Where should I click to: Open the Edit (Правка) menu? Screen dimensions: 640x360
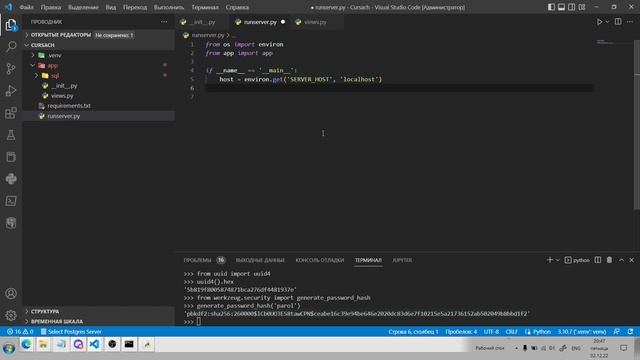(x=51, y=7)
